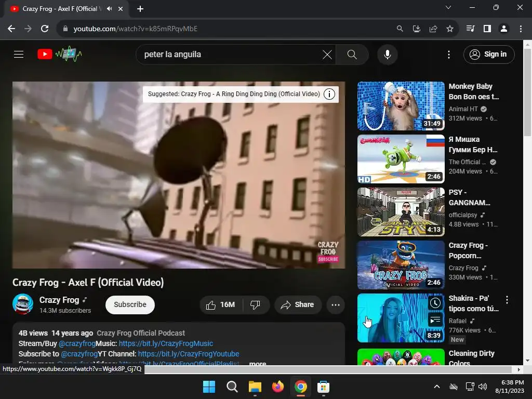Go forward in browser history

[28, 29]
